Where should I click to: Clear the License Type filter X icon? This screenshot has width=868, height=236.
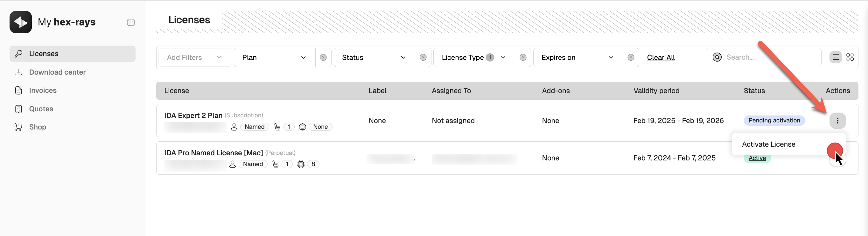pyautogui.click(x=523, y=57)
